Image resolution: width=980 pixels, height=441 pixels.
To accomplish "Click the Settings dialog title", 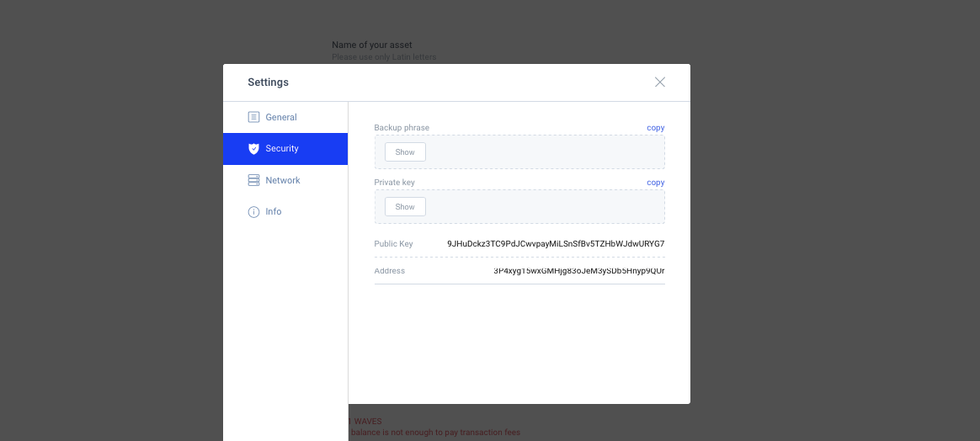I will [268, 82].
